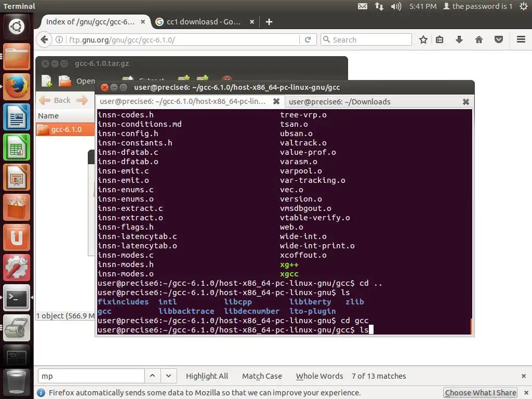Open the Firefox hamburger menu
The height and width of the screenshot is (399, 532).
[x=521, y=39]
